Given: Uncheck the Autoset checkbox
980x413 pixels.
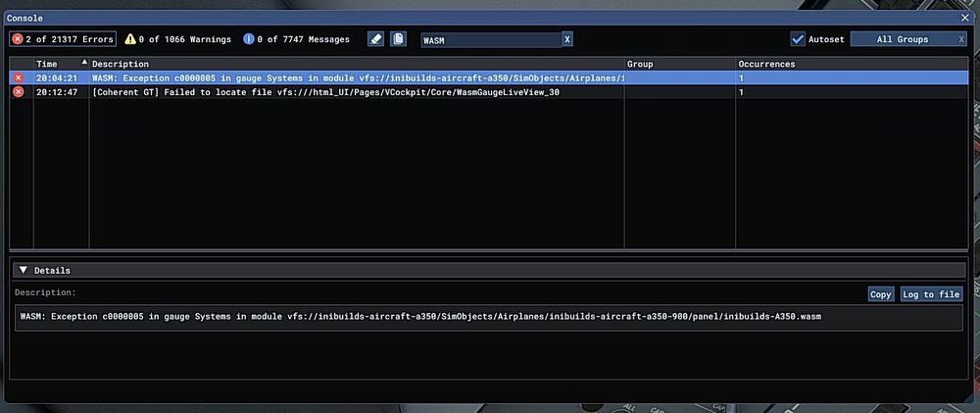Looking at the screenshot, I should pos(798,39).
